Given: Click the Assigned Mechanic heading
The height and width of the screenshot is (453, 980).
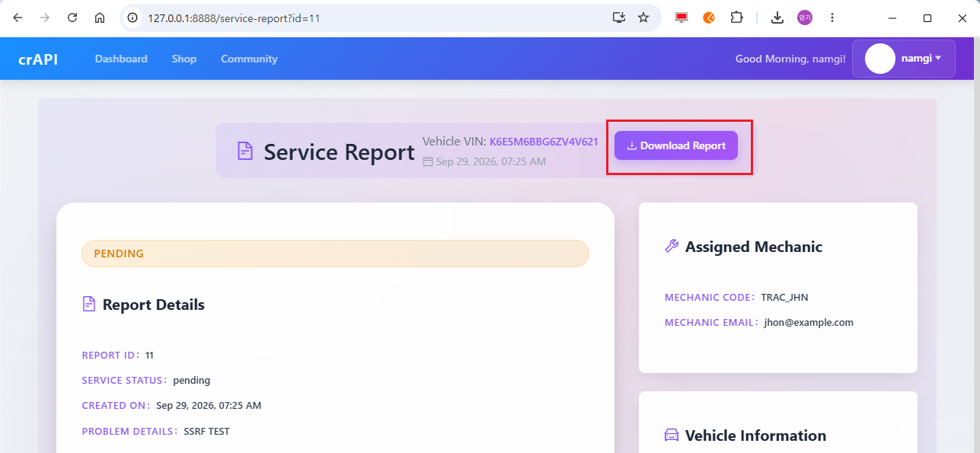Looking at the screenshot, I should (754, 247).
